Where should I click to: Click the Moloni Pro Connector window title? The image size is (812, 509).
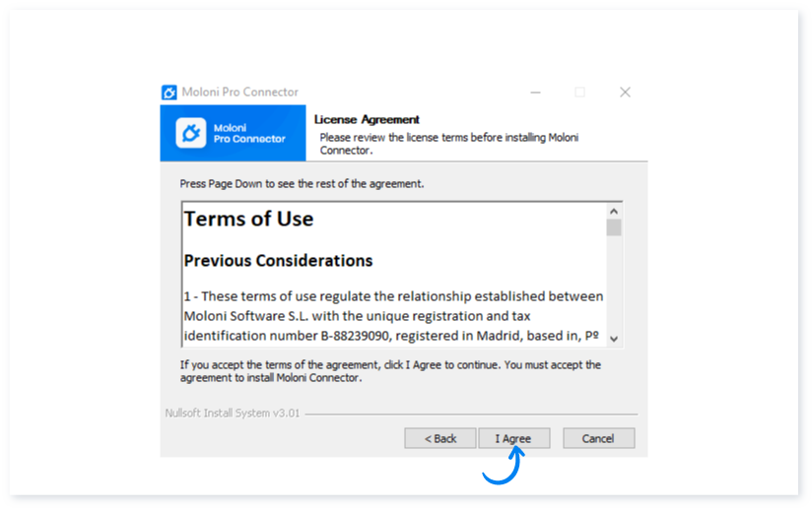[x=239, y=93]
